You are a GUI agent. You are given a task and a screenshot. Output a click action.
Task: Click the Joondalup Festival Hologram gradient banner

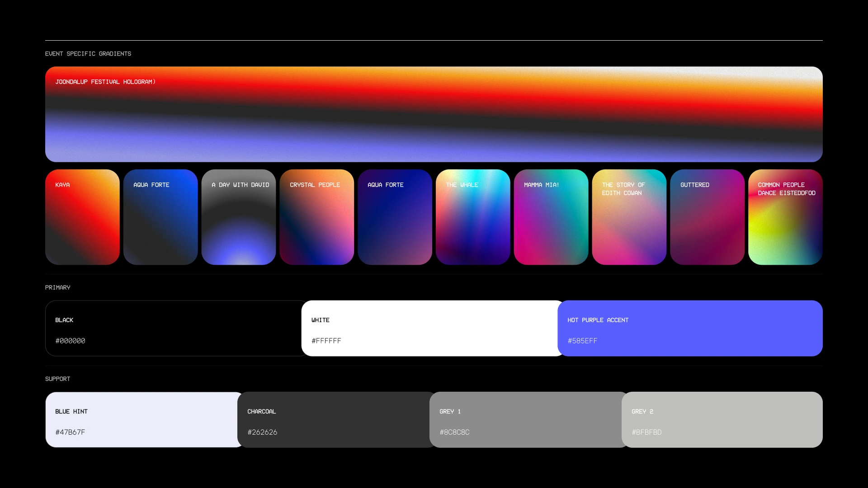434,114
